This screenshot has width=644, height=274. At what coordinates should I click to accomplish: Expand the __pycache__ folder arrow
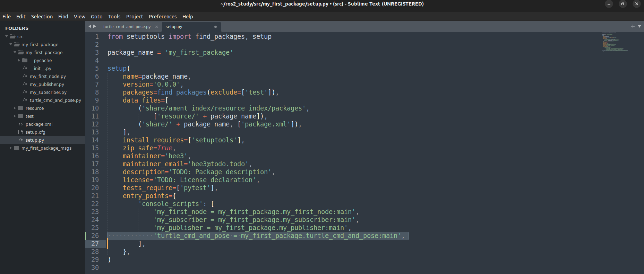coord(19,60)
